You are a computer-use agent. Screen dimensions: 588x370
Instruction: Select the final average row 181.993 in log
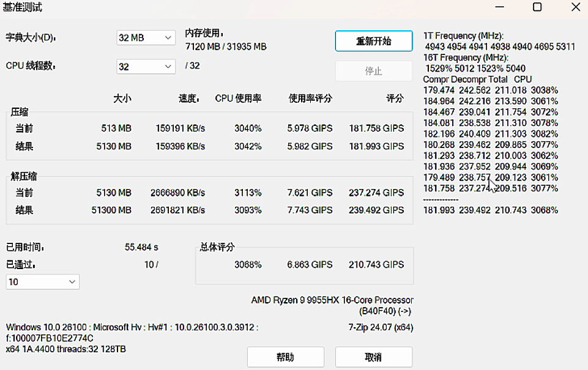point(490,210)
